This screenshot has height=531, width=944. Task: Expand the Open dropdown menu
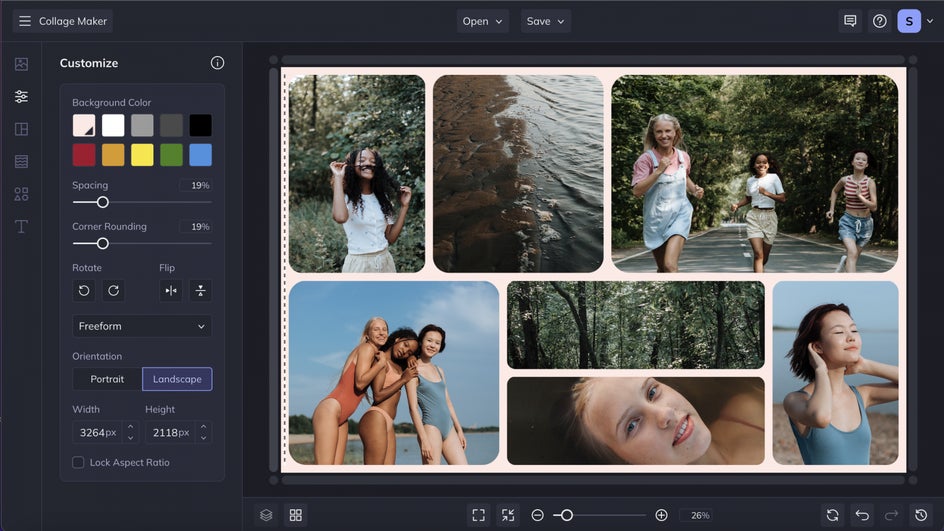click(x=482, y=21)
